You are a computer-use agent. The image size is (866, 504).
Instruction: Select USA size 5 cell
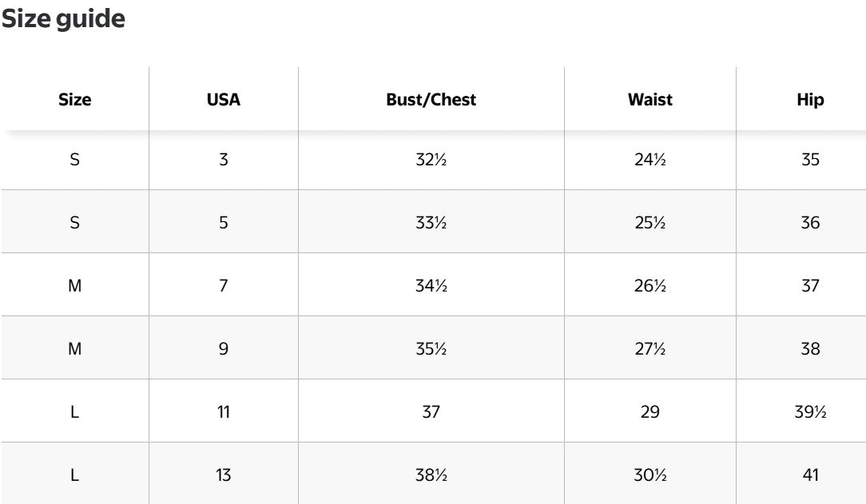tap(224, 223)
